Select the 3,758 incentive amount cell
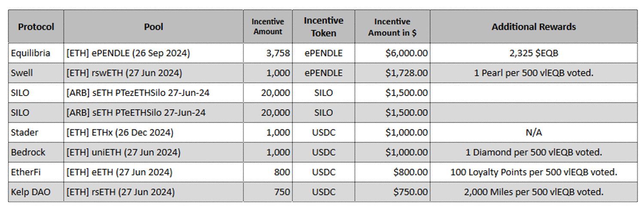Image resolution: width=644 pixels, height=210 pixels. [278, 53]
